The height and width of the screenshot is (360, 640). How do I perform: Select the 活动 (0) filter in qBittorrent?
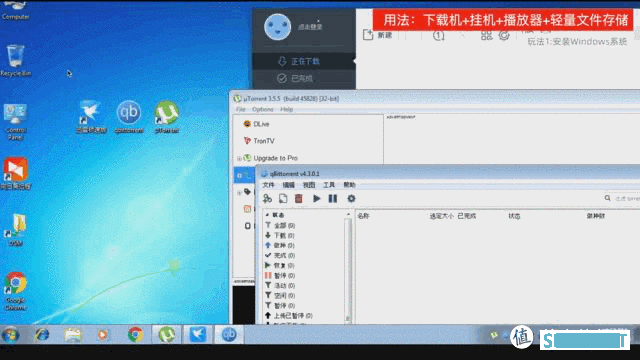[284, 286]
